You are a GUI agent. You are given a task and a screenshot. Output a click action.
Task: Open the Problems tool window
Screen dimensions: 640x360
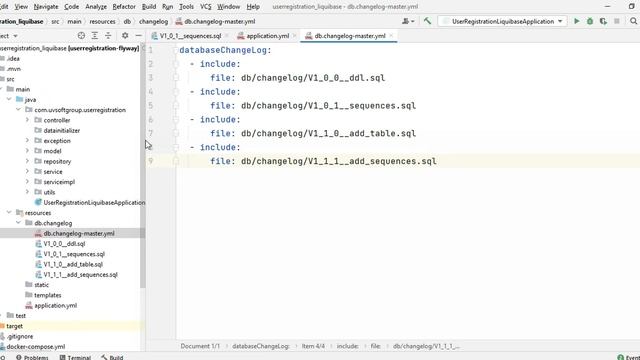point(32,357)
